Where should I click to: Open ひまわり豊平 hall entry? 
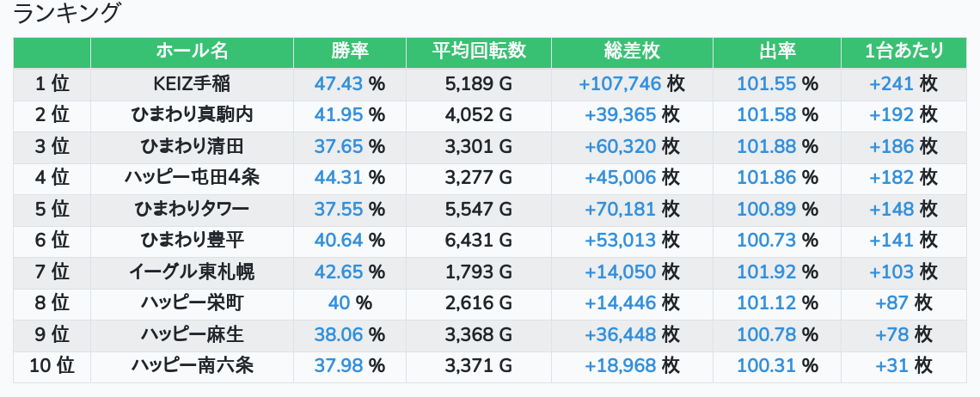(x=192, y=241)
